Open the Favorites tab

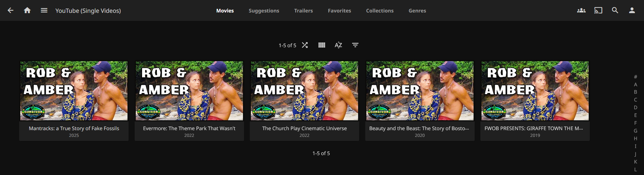pyautogui.click(x=339, y=11)
